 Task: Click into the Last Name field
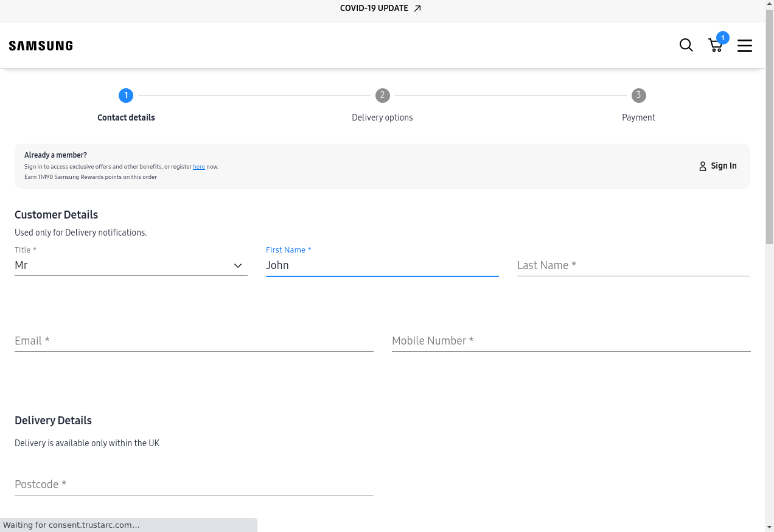click(x=633, y=265)
